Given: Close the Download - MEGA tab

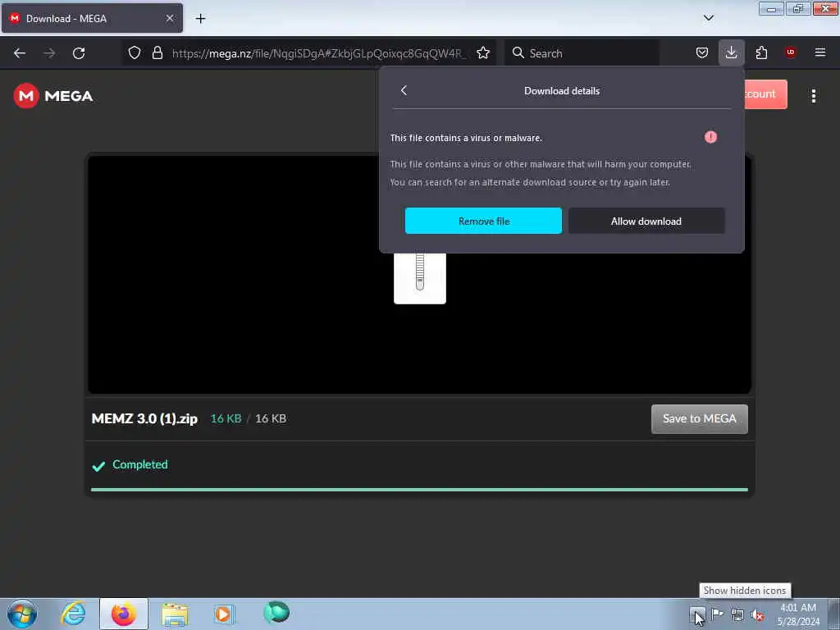Looking at the screenshot, I should [169, 18].
